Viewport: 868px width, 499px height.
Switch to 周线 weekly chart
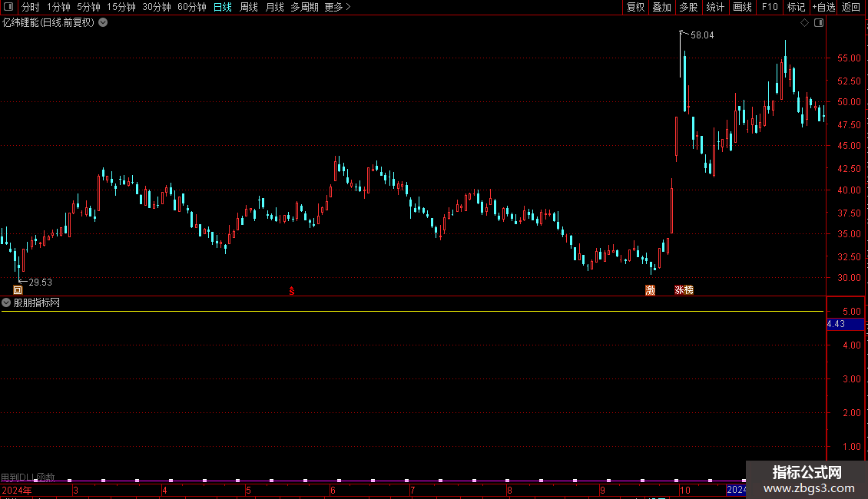click(x=249, y=7)
